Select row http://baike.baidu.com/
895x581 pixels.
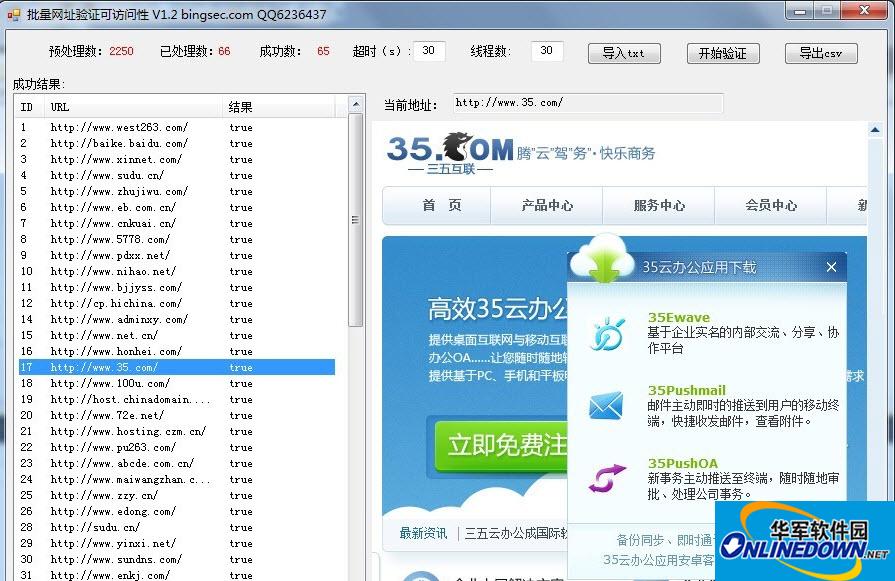tap(175, 143)
